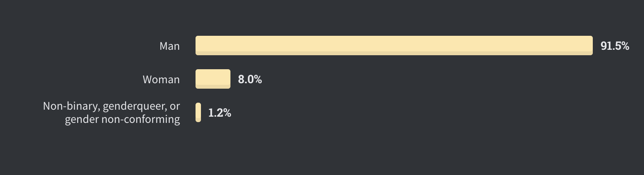Click the "gender non-conforming" label line
644x175 pixels.
tap(123, 119)
